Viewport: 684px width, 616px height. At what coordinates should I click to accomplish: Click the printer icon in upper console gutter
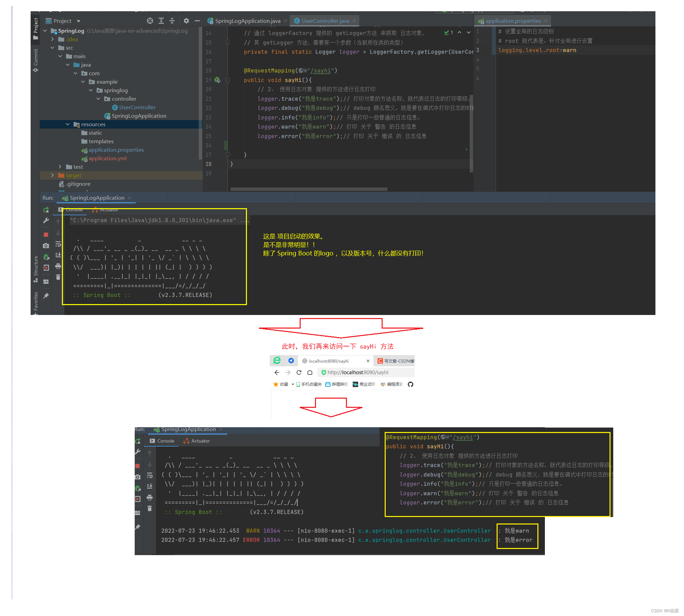(58, 266)
